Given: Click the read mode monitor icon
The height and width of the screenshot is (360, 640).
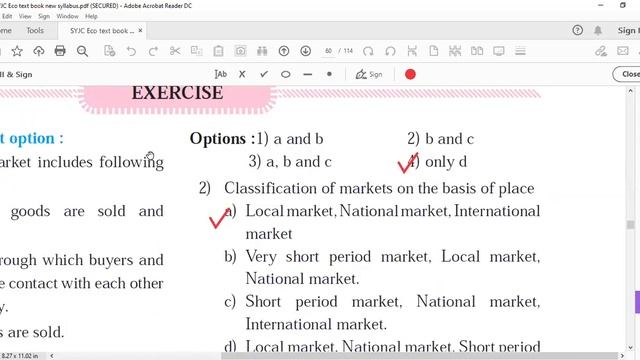Looking at the screenshot, I should (x=498, y=51).
